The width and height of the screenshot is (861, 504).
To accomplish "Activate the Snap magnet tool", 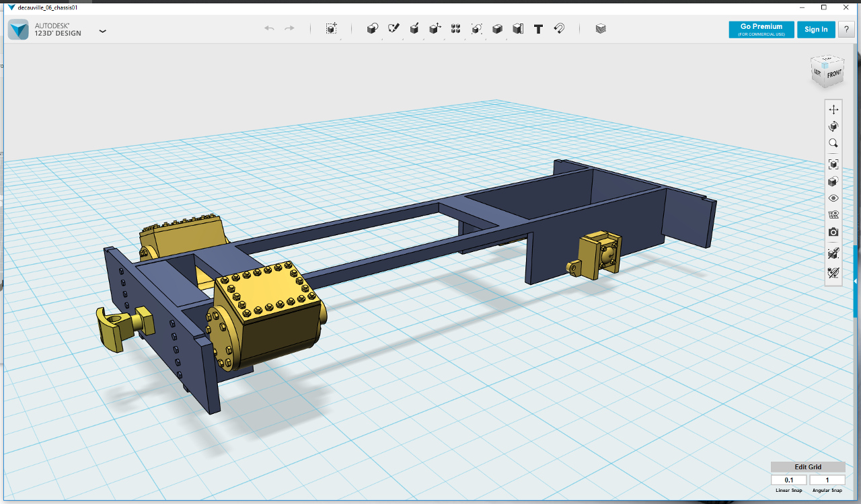I will pos(559,29).
